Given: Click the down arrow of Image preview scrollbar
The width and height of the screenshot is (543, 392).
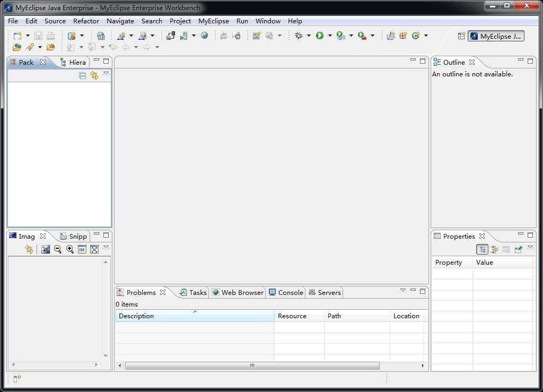Looking at the screenshot, I should pyautogui.click(x=106, y=355).
